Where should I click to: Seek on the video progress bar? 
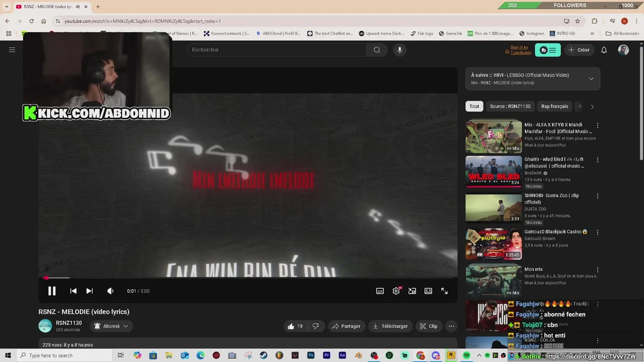click(248, 278)
